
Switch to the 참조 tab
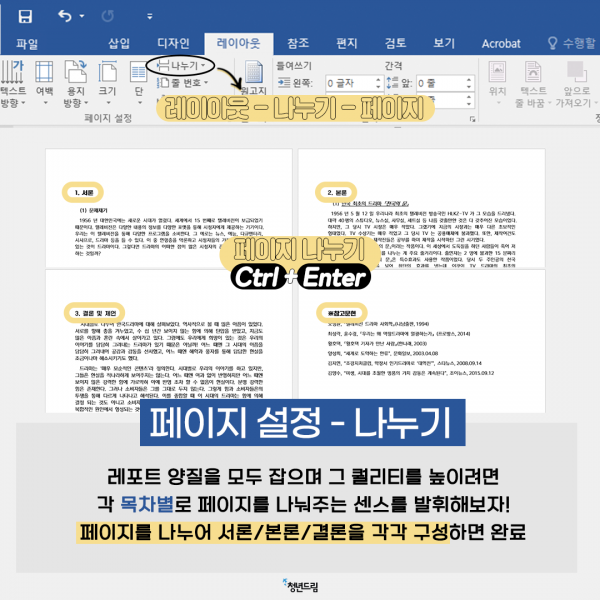pos(298,43)
